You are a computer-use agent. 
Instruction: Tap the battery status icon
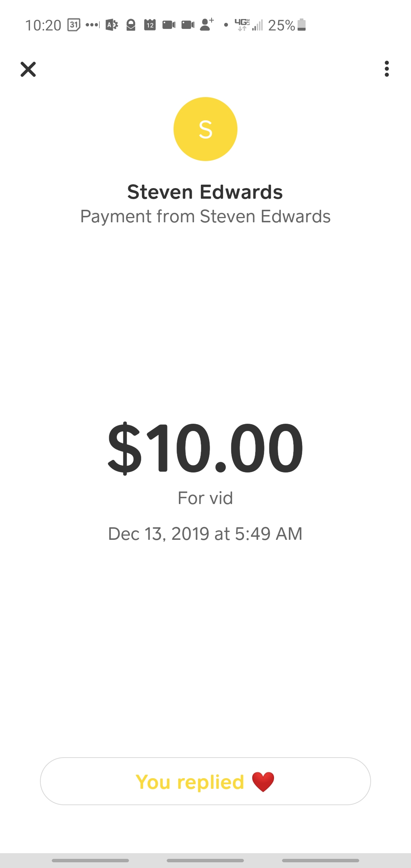pyautogui.click(x=301, y=25)
